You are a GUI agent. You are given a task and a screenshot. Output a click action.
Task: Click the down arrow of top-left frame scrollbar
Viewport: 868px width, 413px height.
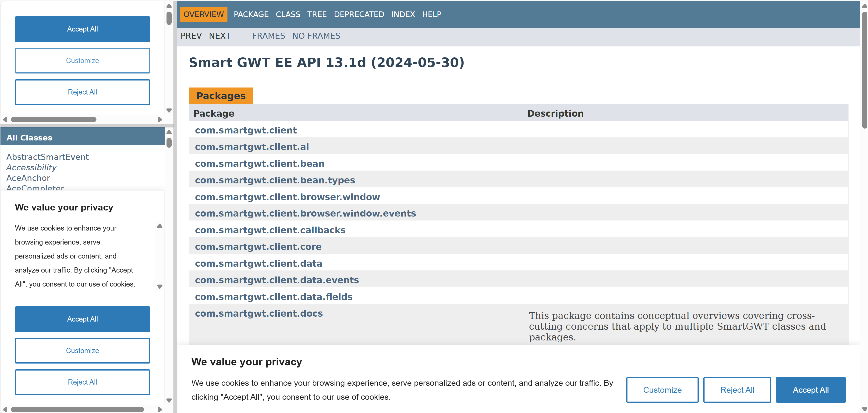(x=169, y=110)
